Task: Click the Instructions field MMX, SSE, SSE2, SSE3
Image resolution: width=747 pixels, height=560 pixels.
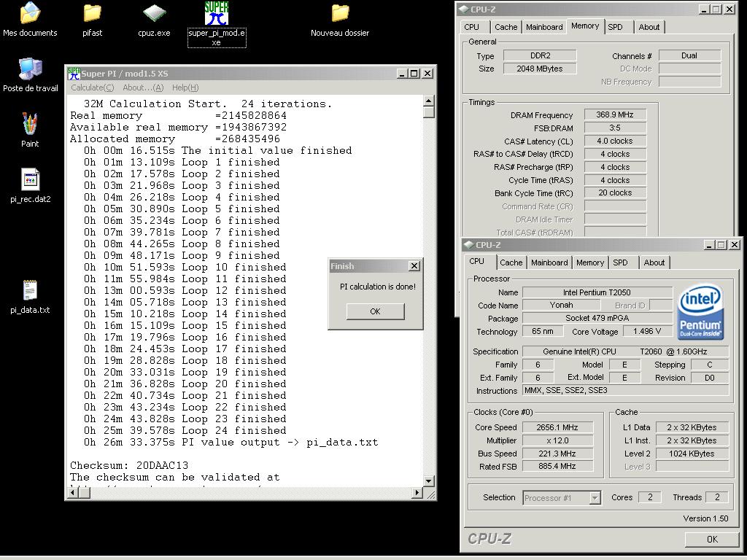Action: tap(625, 391)
